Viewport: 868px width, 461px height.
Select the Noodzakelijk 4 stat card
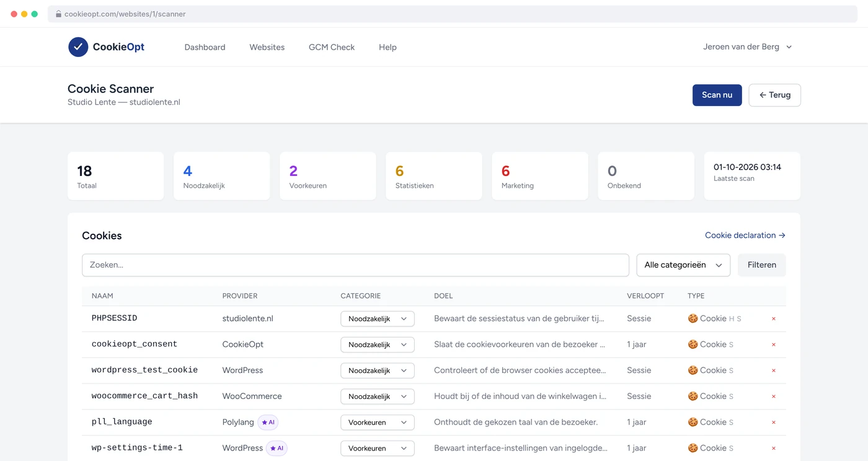(221, 176)
